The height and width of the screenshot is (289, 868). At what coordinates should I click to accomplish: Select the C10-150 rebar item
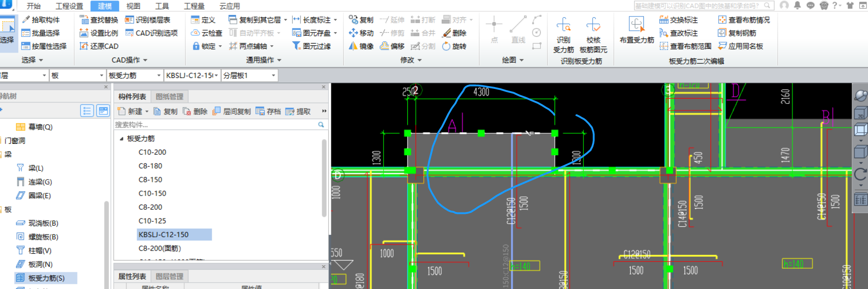coord(152,193)
